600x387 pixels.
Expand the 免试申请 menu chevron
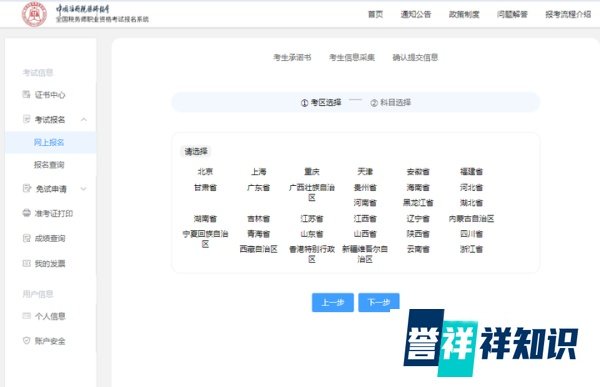84,189
